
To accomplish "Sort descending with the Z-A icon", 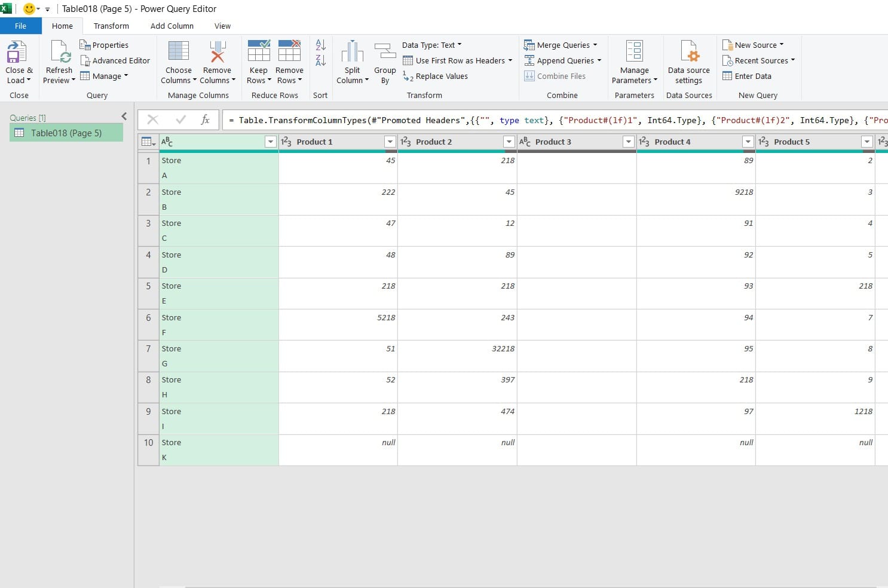I will pyautogui.click(x=320, y=60).
